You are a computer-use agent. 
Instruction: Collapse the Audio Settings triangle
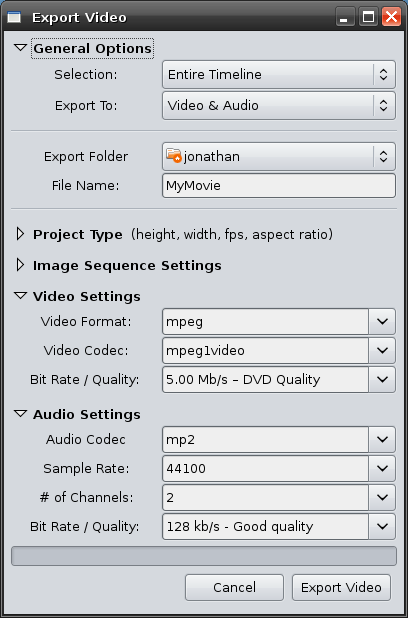click(20, 414)
